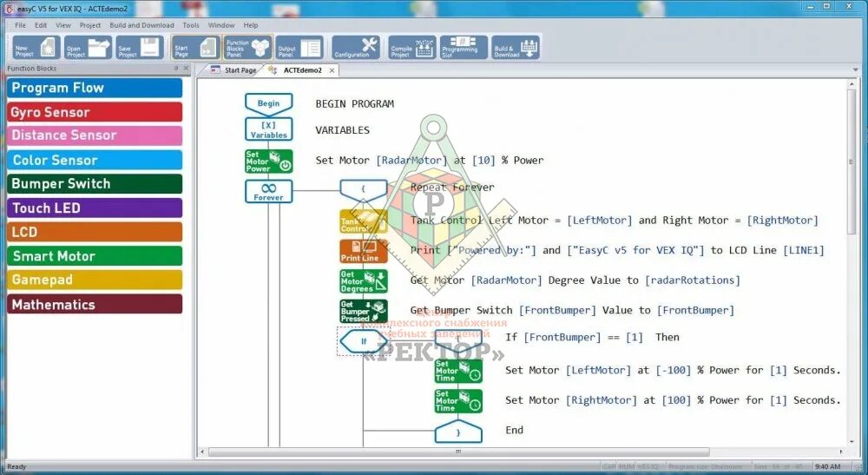
Task: Select the Forever loop block
Action: 268,192
